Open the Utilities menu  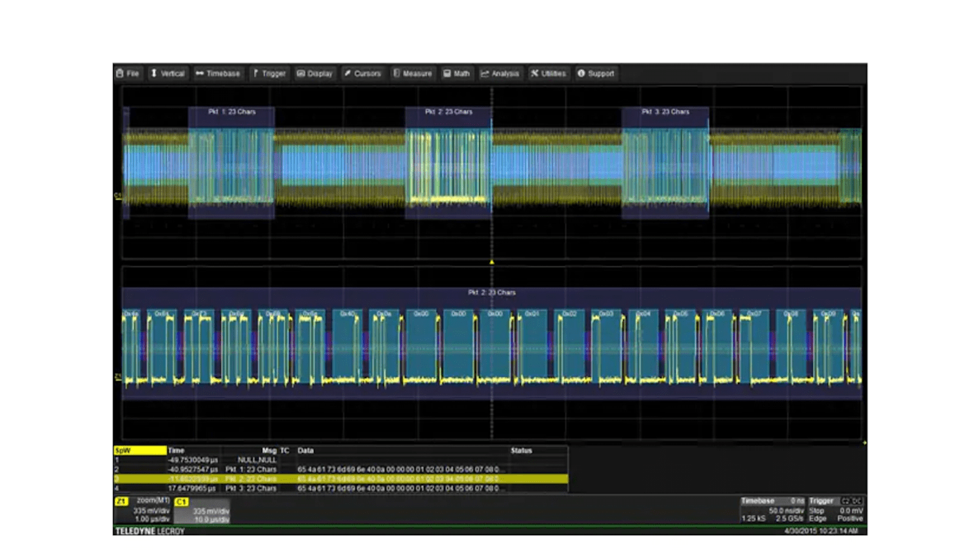548,73
